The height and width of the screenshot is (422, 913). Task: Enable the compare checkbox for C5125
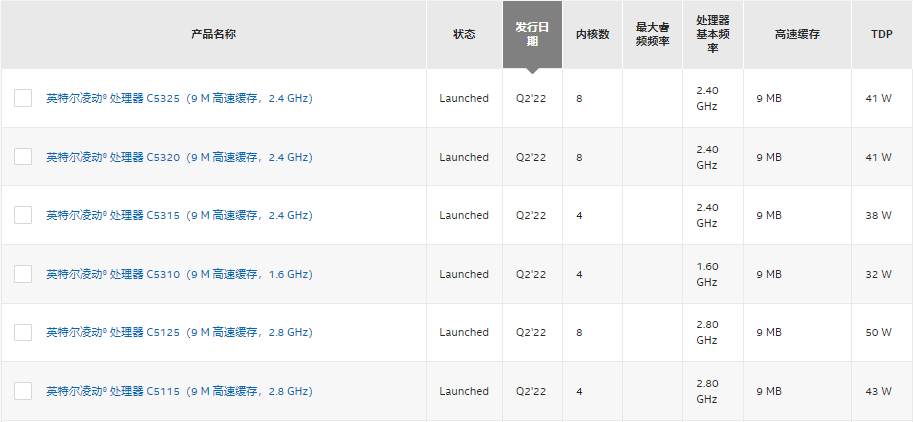(23, 332)
